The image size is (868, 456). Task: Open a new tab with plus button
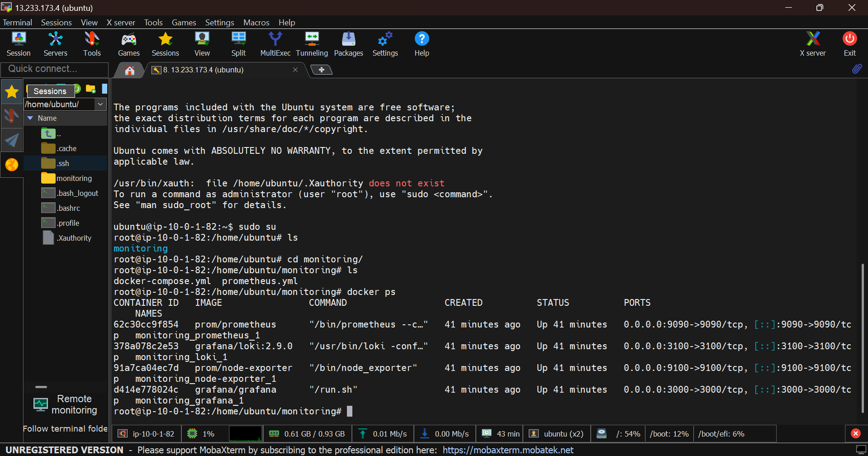coord(322,70)
